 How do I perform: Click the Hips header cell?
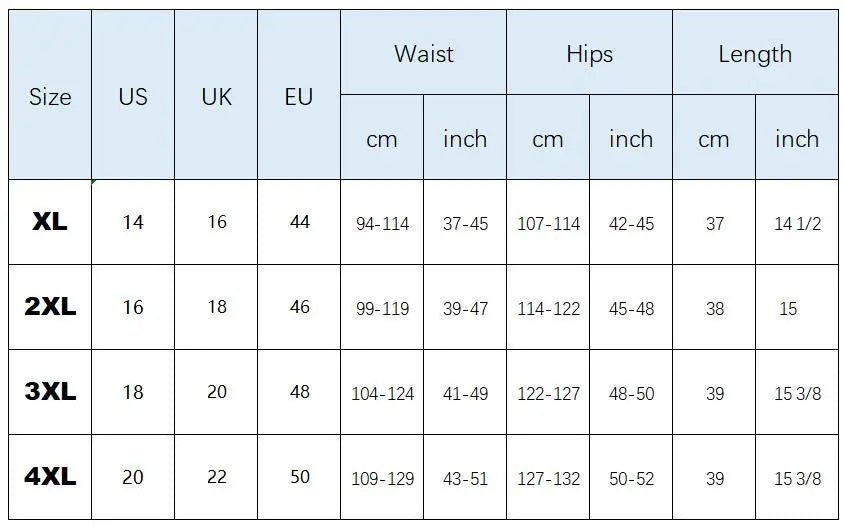tap(589, 52)
